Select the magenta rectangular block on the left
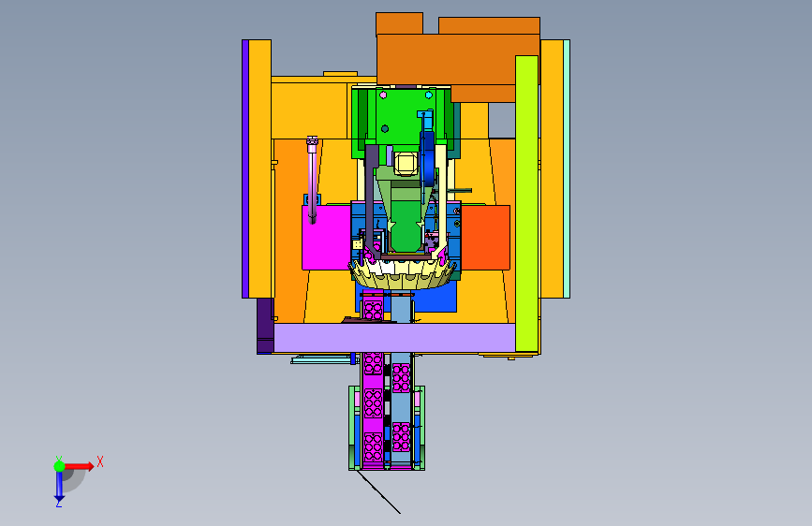Screen dimensions: 812x526 pos(326,238)
